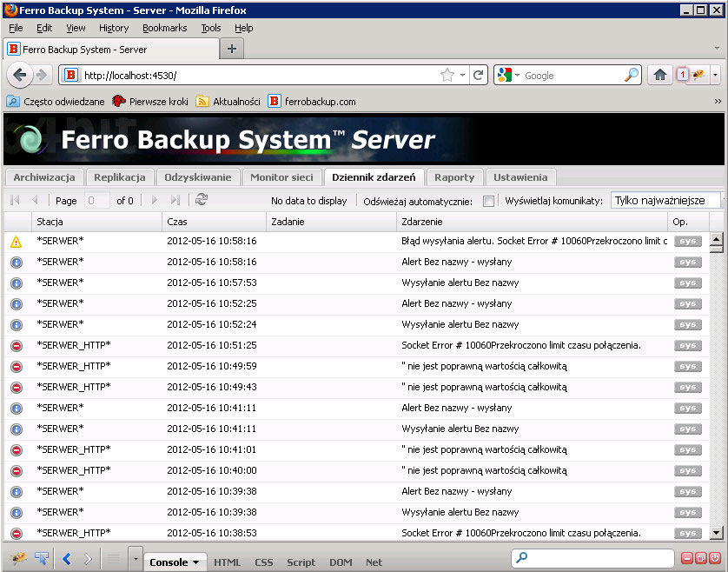The height and width of the screenshot is (572, 728).
Task: Toggle the Odświeżaj automatycznie checkbox
Action: point(488,201)
